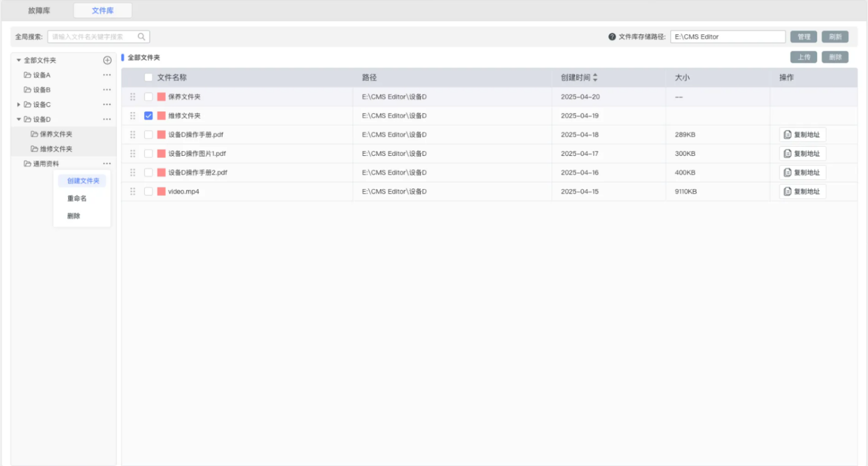
Task: Click the search magnifier icon in 全局搜索
Action: pyautogui.click(x=142, y=37)
